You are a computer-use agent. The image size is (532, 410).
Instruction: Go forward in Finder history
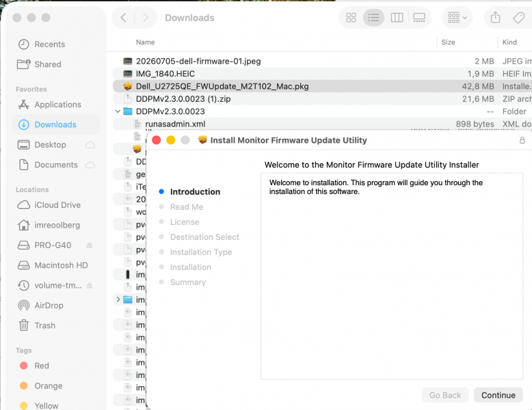coord(145,18)
